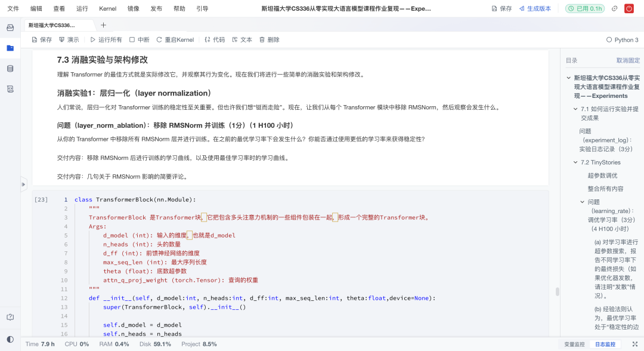The image size is (644, 351).
Task: Collapse left sidebar using the edge chevron
Action: coord(23,184)
